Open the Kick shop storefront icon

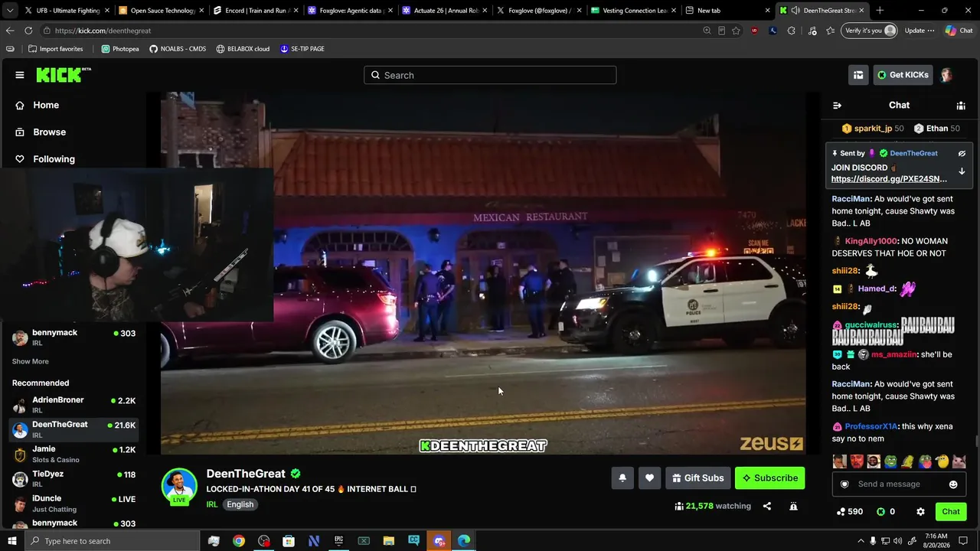[x=858, y=75]
